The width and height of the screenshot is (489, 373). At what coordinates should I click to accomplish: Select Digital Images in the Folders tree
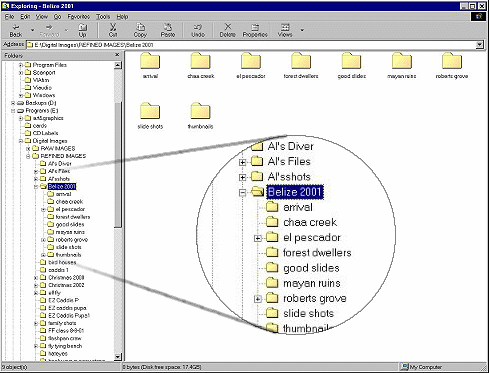click(50, 141)
